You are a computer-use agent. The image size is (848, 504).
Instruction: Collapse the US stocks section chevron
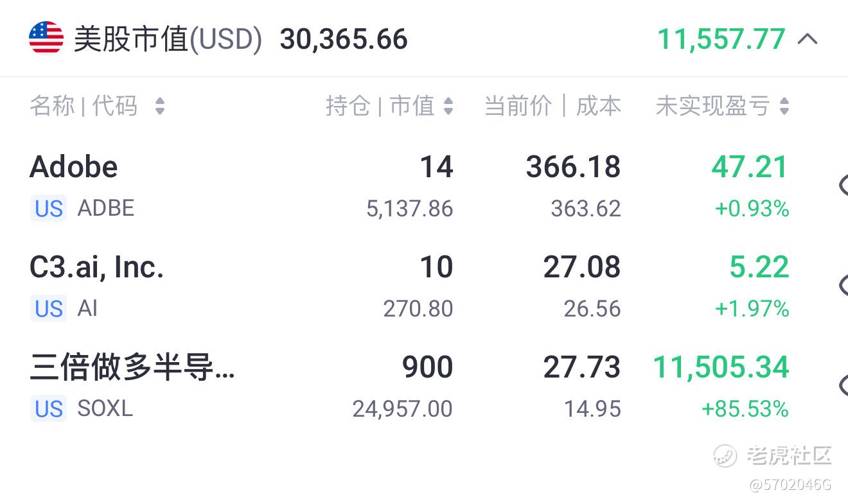click(808, 39)
